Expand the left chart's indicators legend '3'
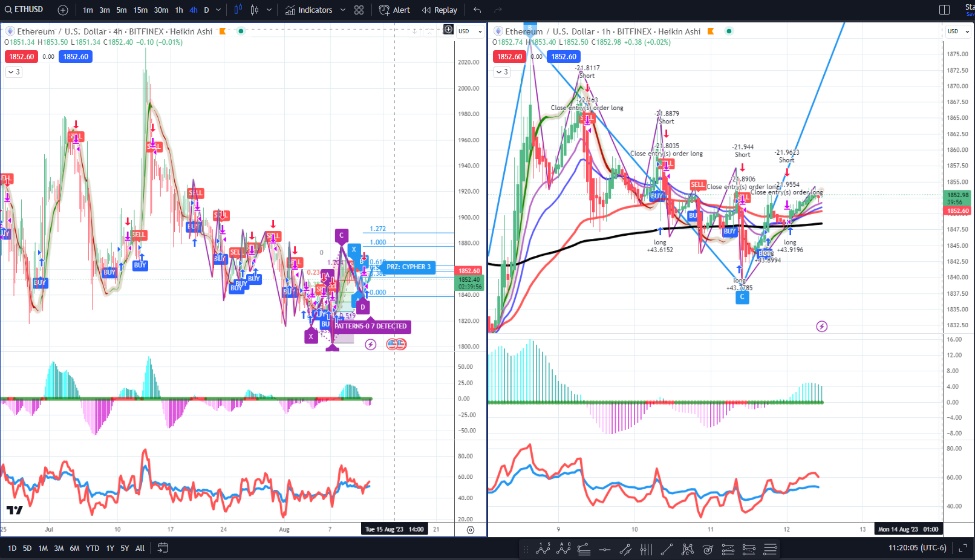 coord(14,72)
